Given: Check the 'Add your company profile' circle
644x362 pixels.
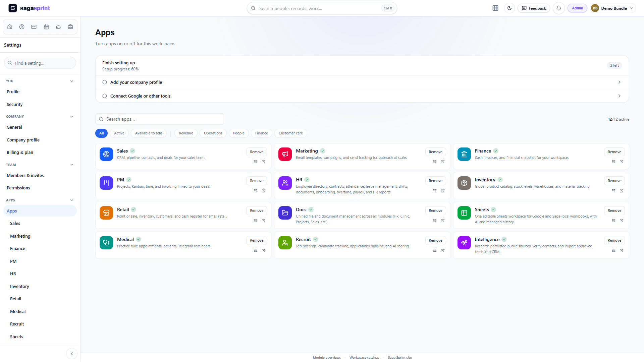Looking at the screenshot, I should [x=105, y=82].
